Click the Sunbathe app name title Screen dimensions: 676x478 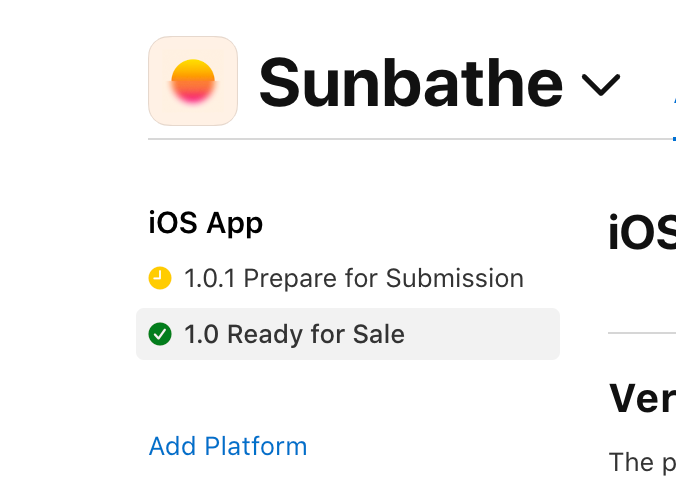click(x=410, y=83)
